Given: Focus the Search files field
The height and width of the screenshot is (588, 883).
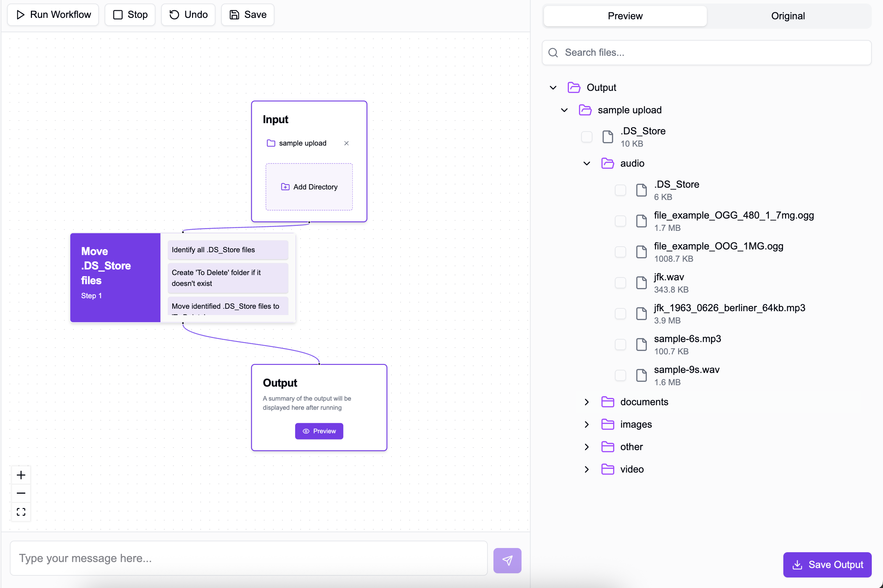Looking at the screenshot, I should pyautogui.click(x=706, y=53).
